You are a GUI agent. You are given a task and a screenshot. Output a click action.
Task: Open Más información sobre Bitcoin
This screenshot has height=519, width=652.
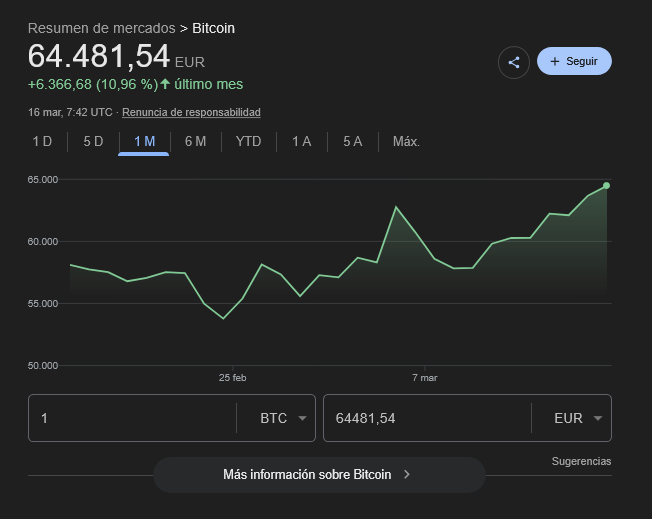pyautogui.click(x=319, y=475)
